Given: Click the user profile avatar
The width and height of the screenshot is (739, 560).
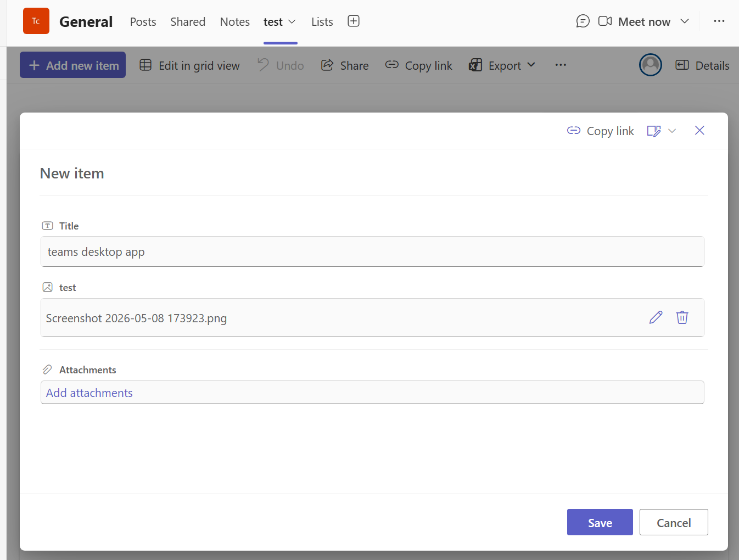Looking at the screenshot, I should click(x=651, y=65).
